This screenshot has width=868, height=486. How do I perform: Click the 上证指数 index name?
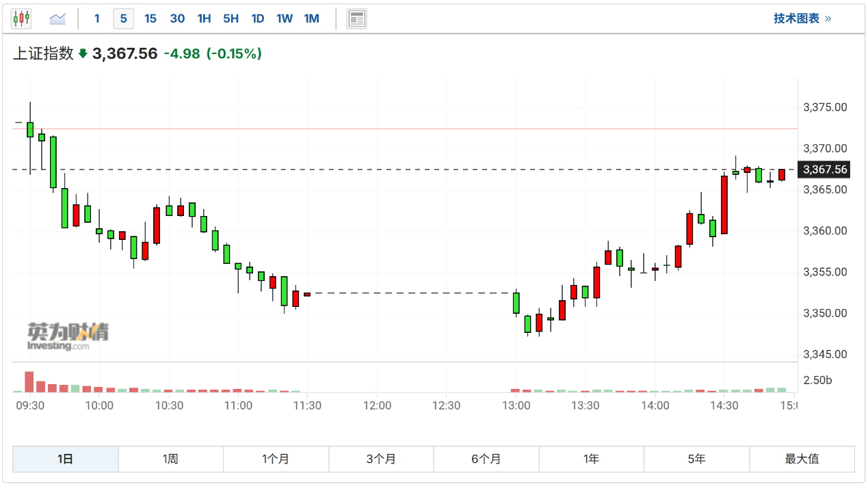(x=43, y=54)
